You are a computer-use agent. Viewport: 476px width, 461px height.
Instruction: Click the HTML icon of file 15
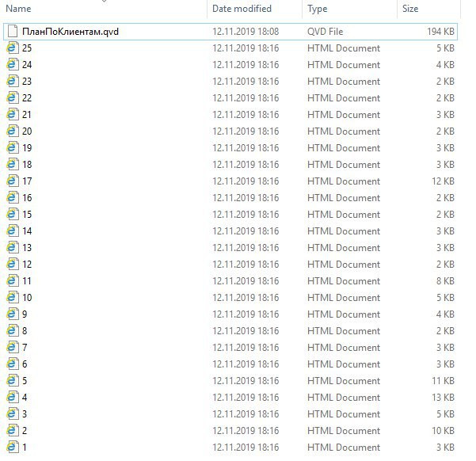[13, 215]
